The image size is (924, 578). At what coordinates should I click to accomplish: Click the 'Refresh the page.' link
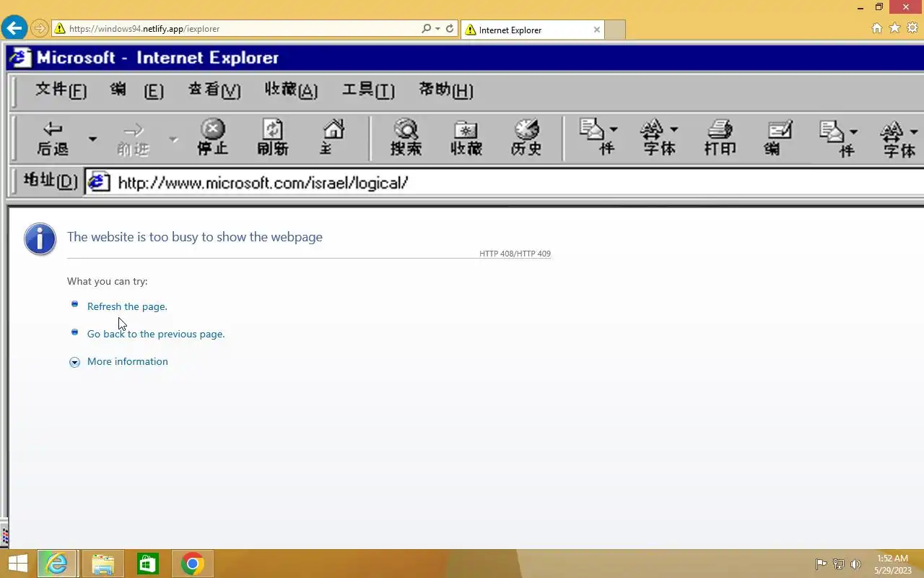pyautogui.click(x=127, y=306)
